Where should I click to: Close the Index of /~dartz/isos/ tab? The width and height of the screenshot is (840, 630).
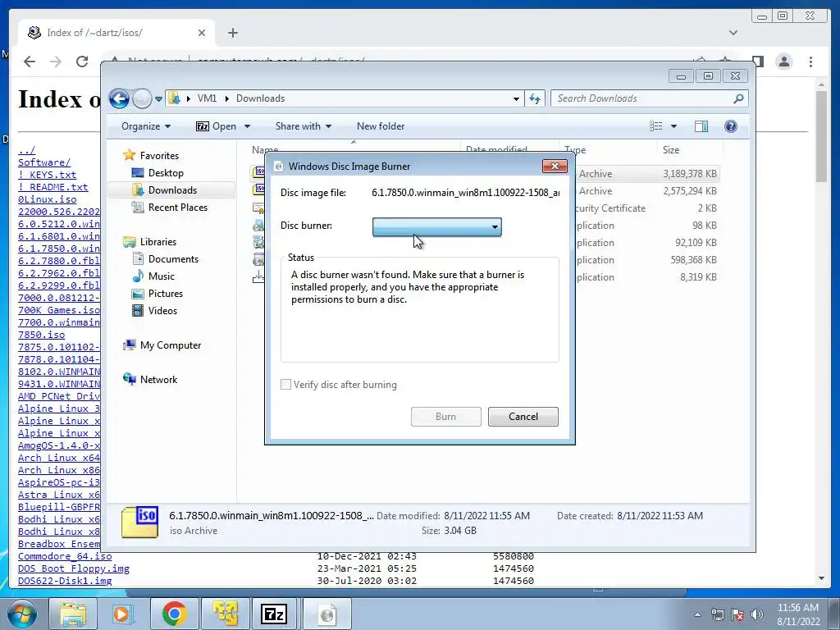(x=202, y=33)
